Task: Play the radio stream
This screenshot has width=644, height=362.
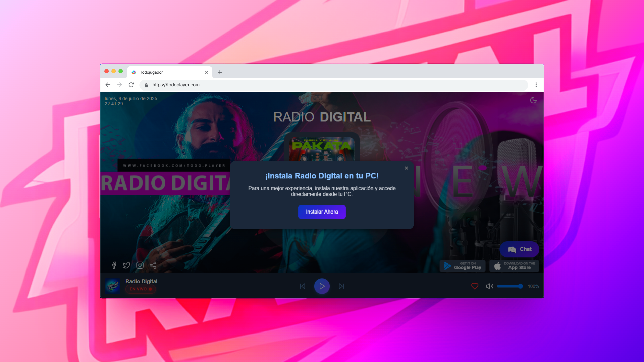Action: point(322,286)
